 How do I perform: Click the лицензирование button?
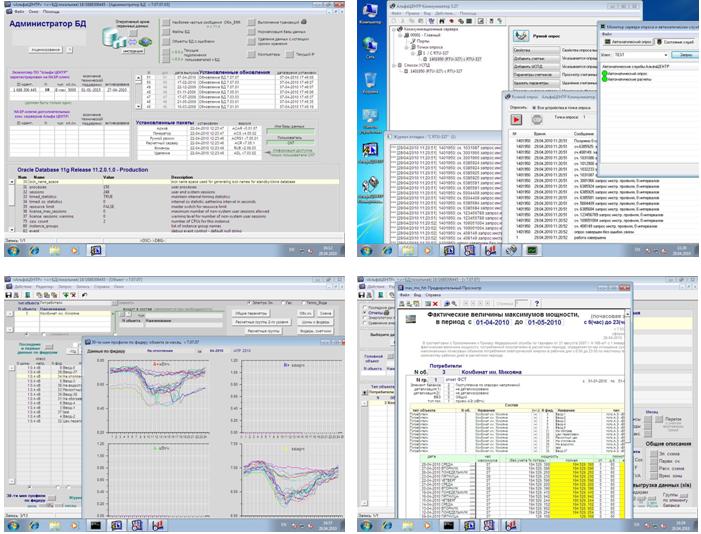(x=45, y=50)
